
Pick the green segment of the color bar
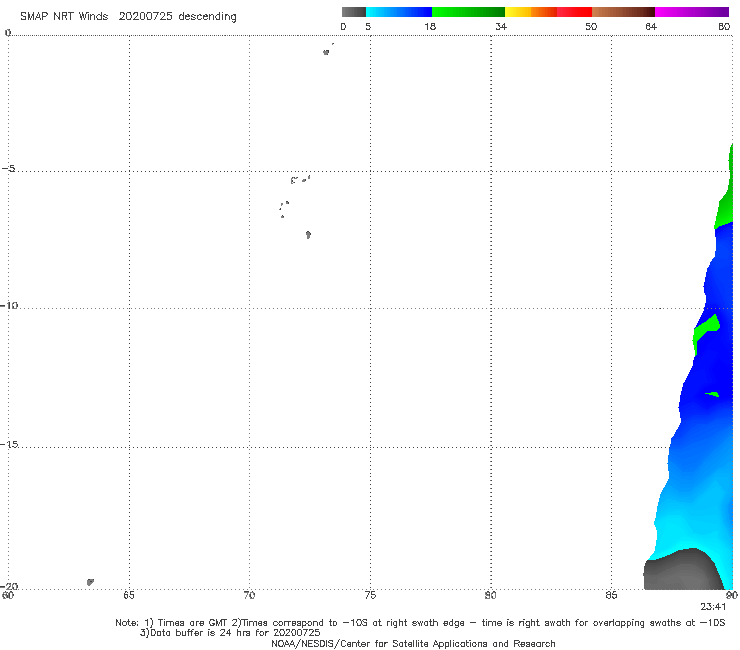pyautogui.click(x=468, y=12)
